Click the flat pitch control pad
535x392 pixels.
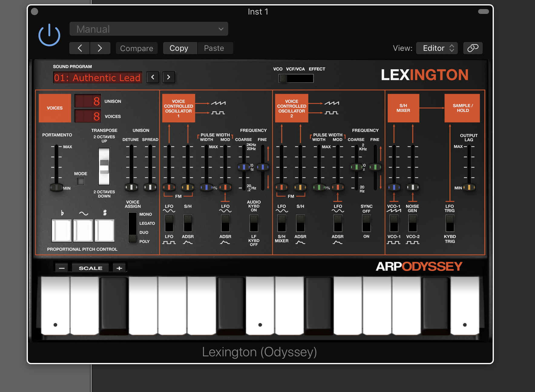point(62,230)
